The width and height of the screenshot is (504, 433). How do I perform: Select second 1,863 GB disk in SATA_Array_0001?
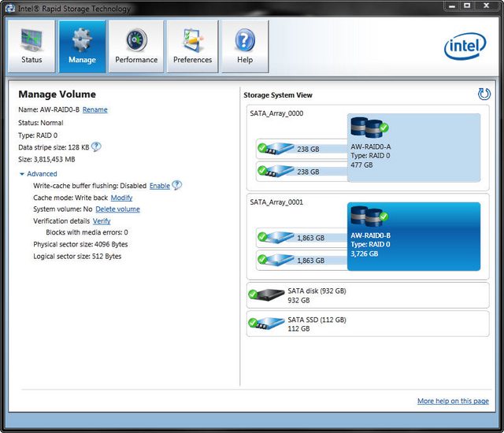tap(302, 260)
